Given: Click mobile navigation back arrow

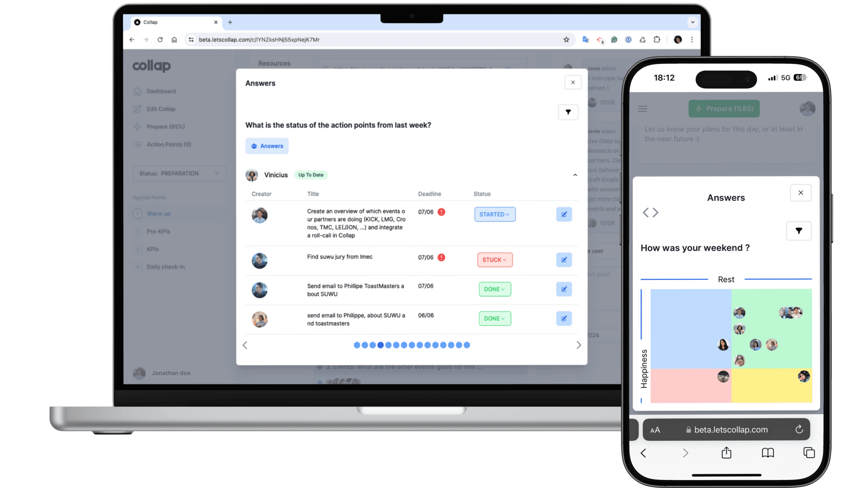Looking at the screenshot, I should [643, 453].
